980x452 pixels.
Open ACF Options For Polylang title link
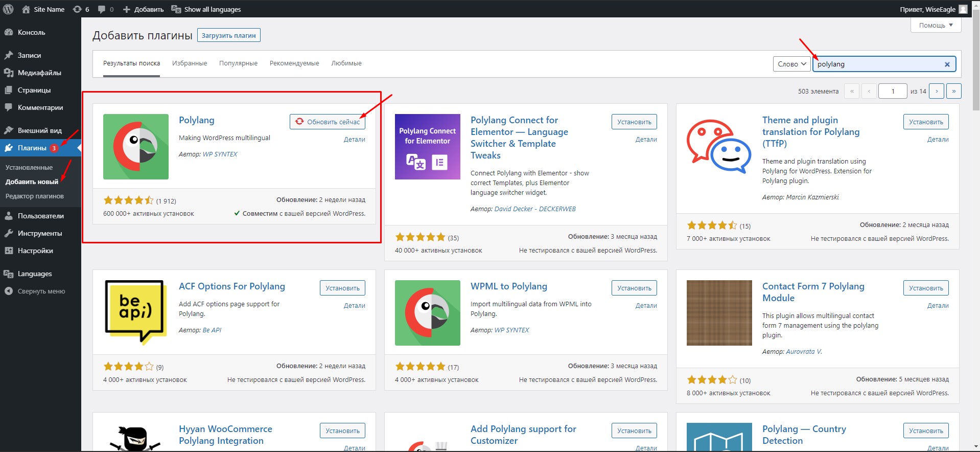[232, 286]
